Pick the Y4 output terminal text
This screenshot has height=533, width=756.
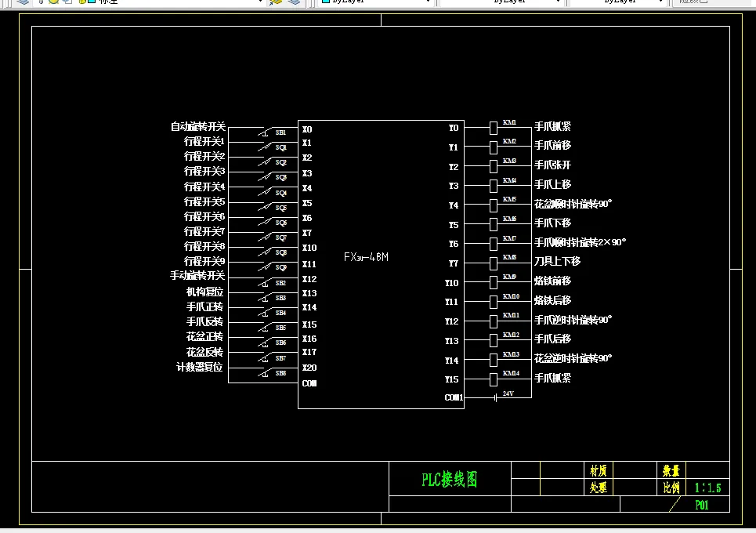[454, 205]
